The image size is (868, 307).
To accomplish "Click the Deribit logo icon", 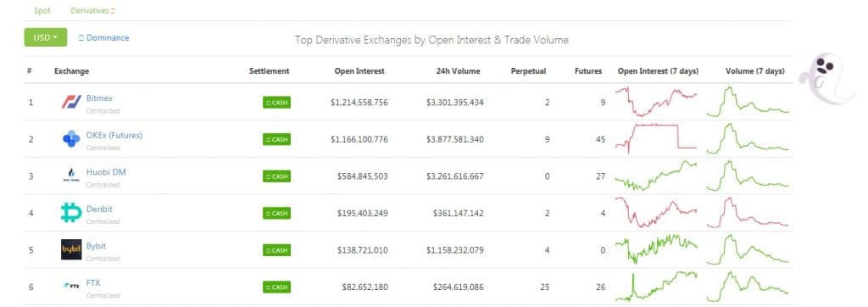I will pyautogui.click(x=71, y=213).
